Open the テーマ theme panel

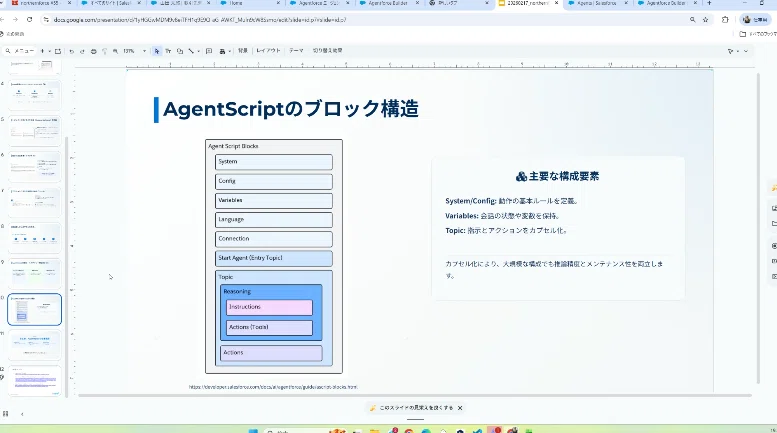(x=296, y=51)
